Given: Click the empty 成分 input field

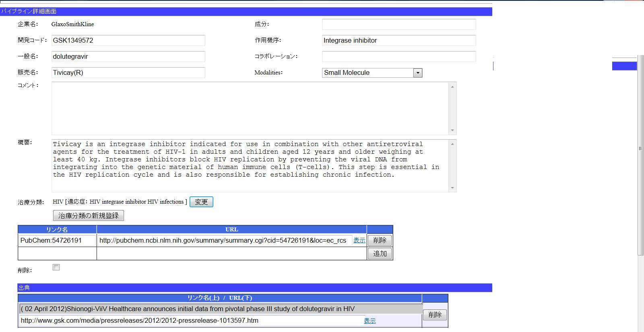Looking at the screenshot, I should (x=399, y=24).
